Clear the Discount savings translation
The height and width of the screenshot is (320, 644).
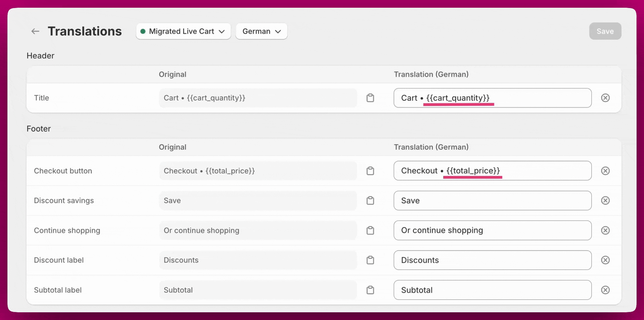pyautogui.click(x=605, y=201)
